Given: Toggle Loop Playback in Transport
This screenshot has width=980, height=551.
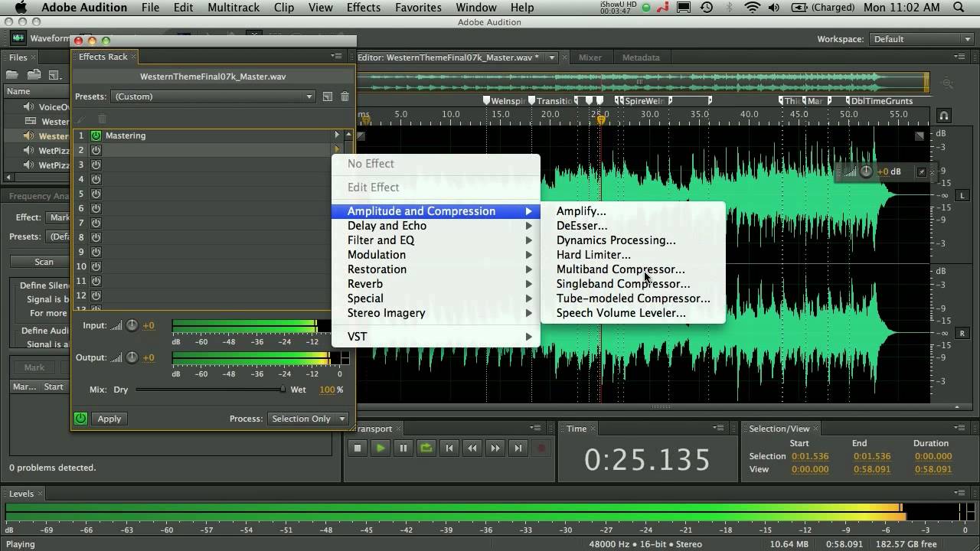Looking at the screenshot, I should [x=426, y=448].
